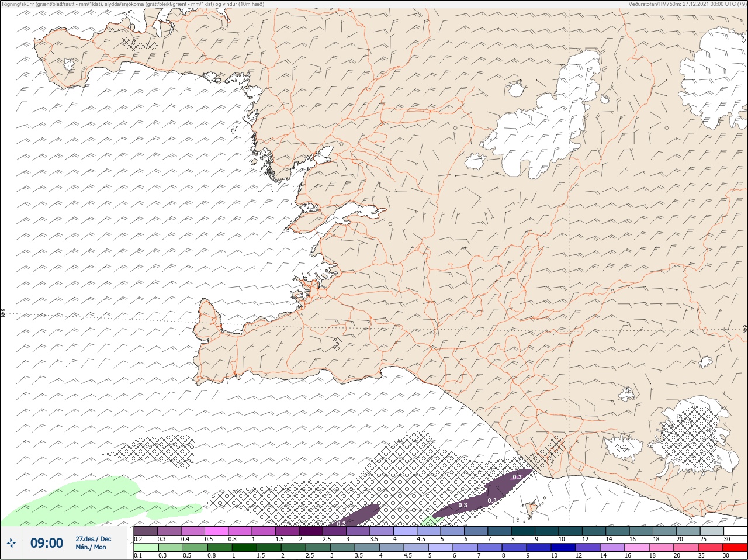
Task: Click the 0.3 label nearest the south coast
Action: (517, 477)
